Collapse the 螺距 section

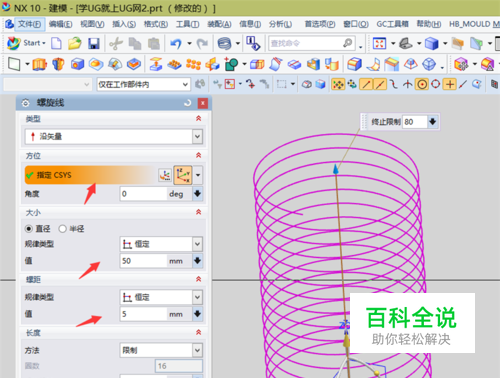click(x=199, y=279)
